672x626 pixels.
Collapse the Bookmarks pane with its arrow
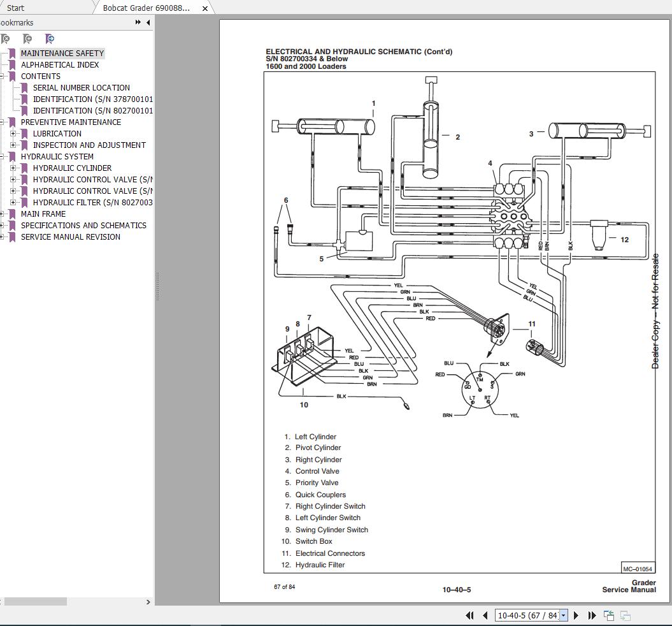click(x=148, y=22)
